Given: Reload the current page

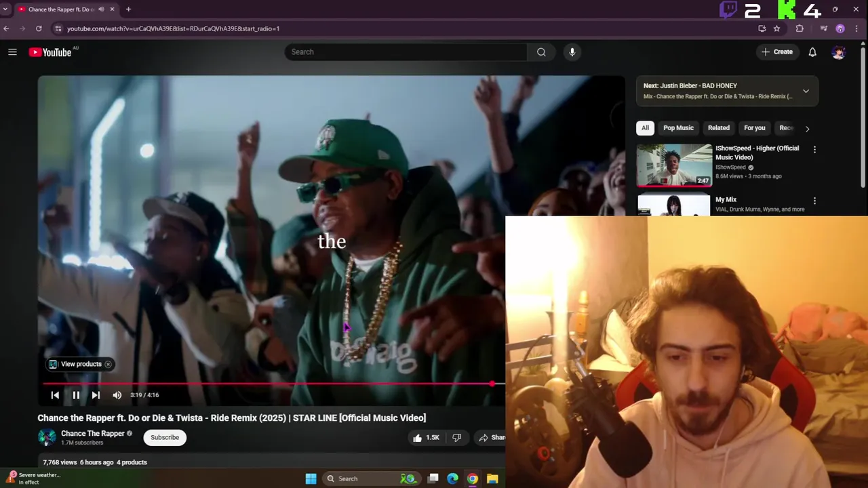Looking at the screenshot, I should (x=39, y=28).
